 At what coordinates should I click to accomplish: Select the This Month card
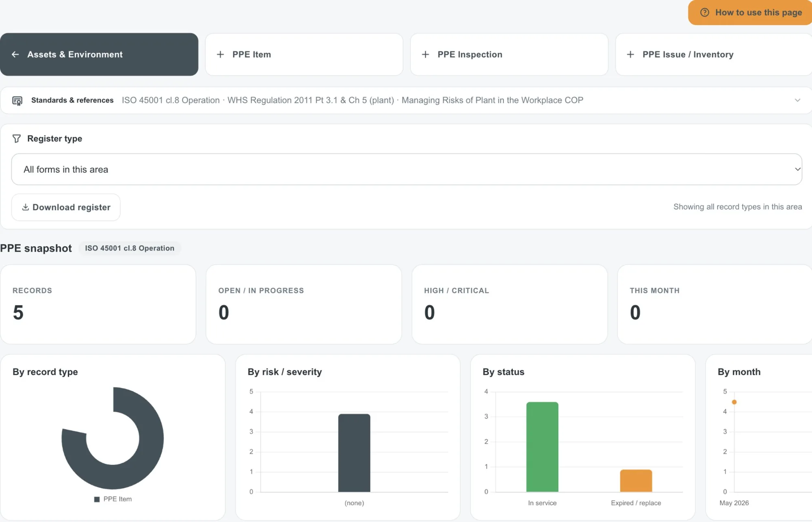point(715,304)
